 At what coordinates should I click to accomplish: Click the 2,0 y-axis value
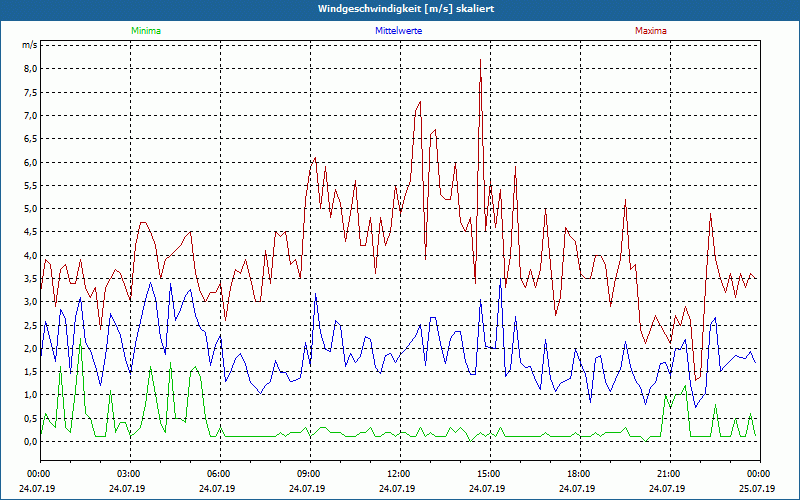[x=31, y=349]
